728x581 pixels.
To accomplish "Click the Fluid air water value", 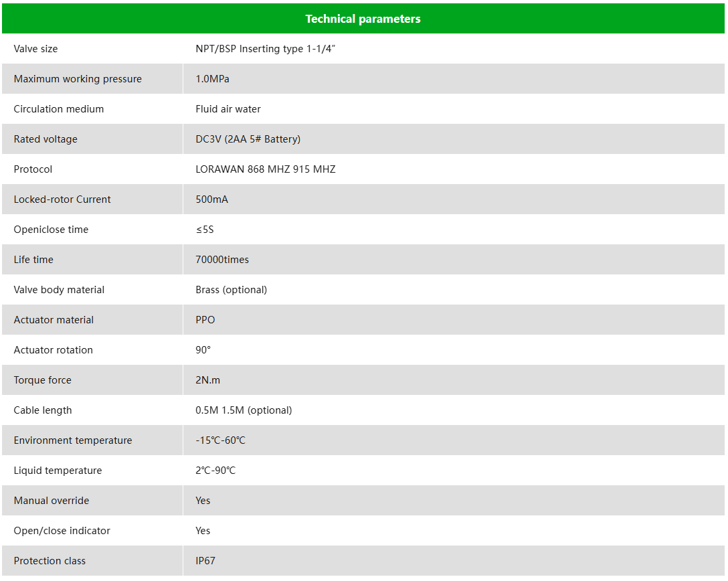I will [228, 109].
